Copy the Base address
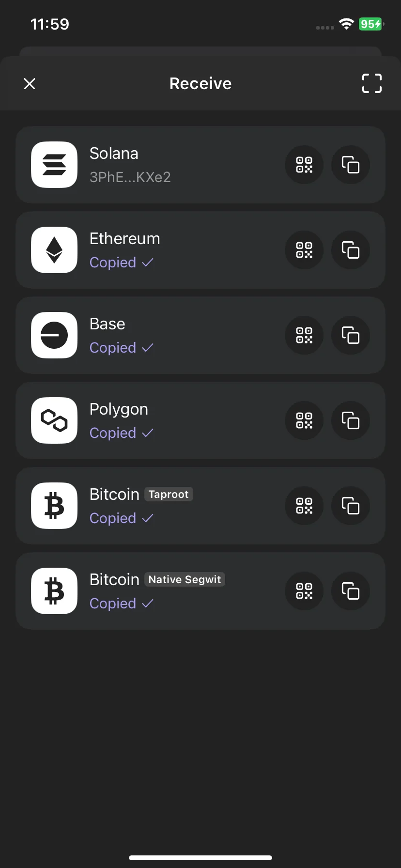The width and height of the screenshot is (401, 868). click(x=351, y=335)
